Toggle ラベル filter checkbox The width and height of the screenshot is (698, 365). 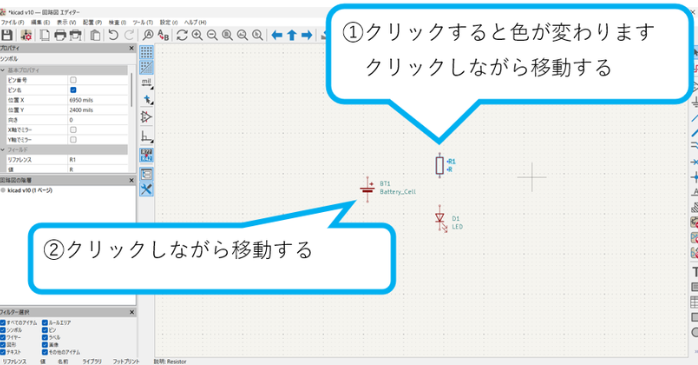click(x=45, y=337)
